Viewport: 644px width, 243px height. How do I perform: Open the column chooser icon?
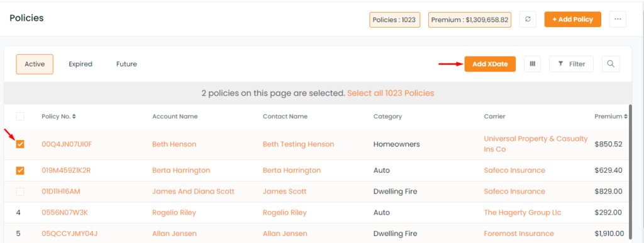(x=533, y=64)
